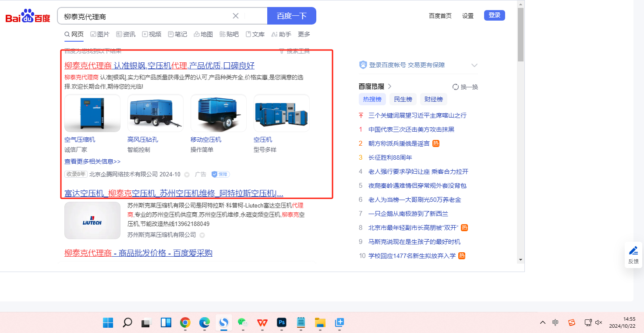Open 柳泰克代理商 - 商品批发价格 - 百度爱采购 result
644x333 pixels.
[138, 253]
